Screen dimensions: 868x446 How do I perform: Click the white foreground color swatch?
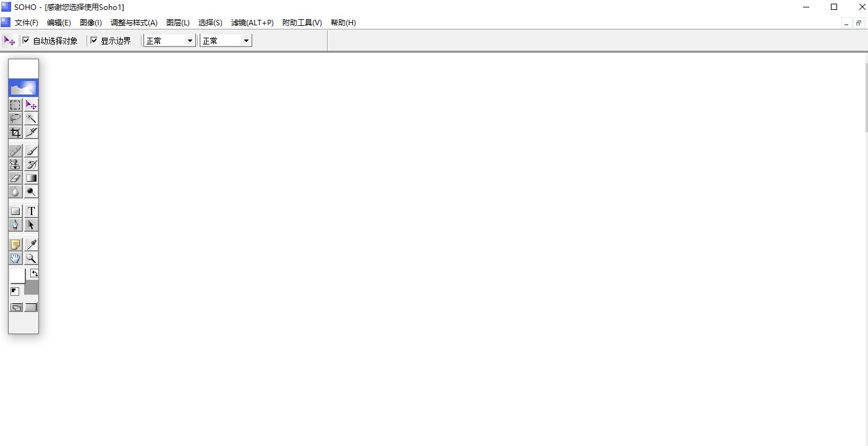click(17, 276)
